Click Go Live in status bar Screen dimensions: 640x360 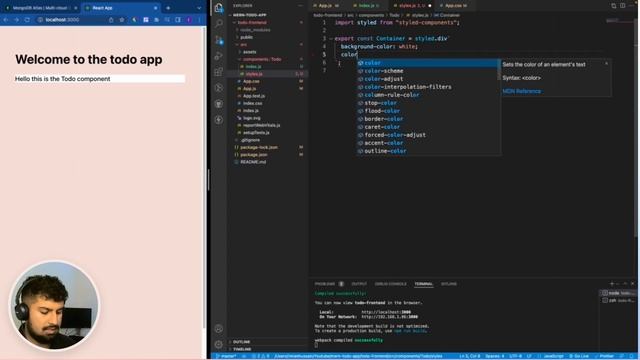pos(579,356)
